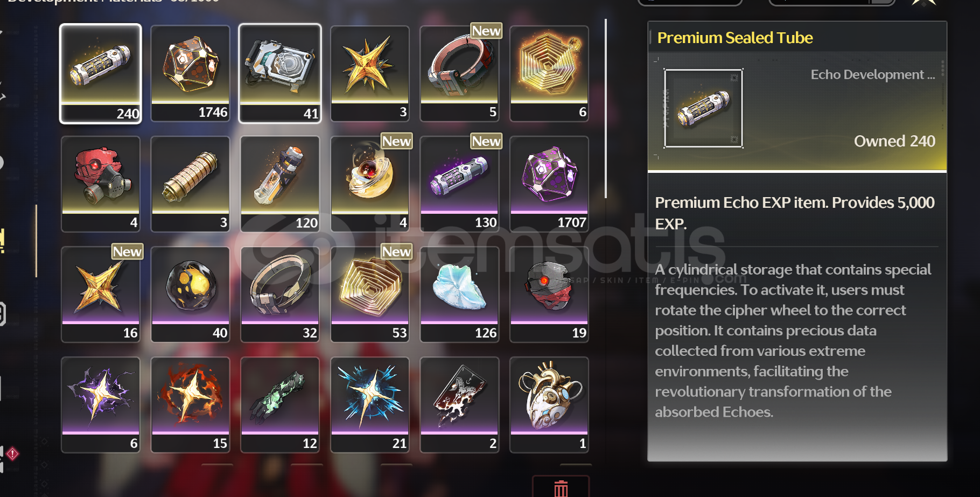Select the glowing vial item with 120
The width and height of the screenshot is (980, 497).
pos(280,184)
